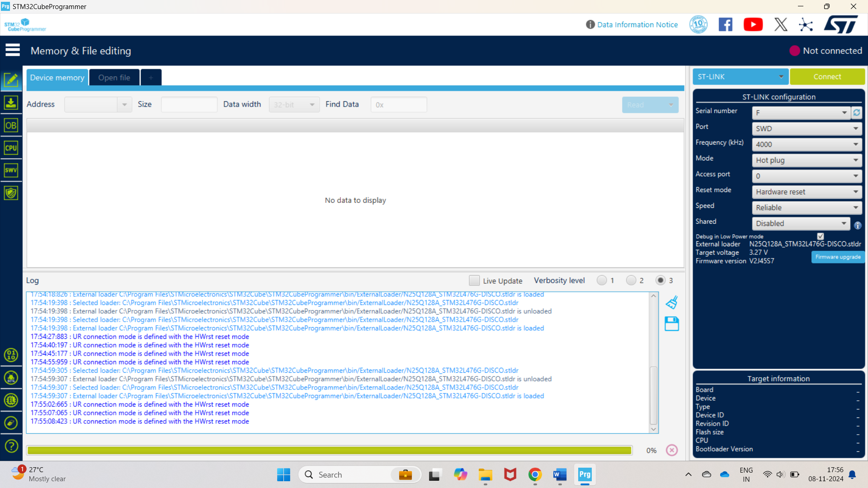This screenshot has height=488, width=868.
Task: Open the CPU core view
Action: pos(11,147)
